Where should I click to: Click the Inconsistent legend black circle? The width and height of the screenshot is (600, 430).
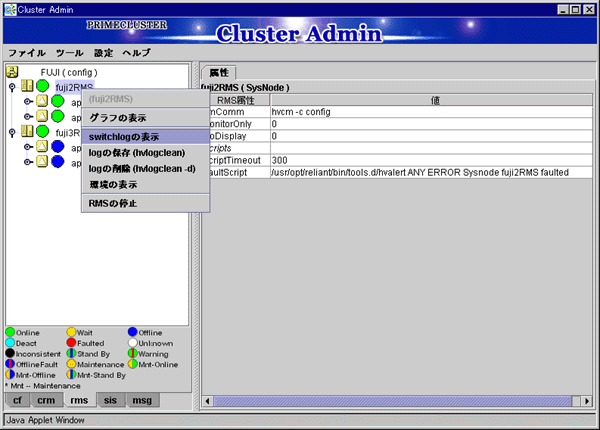pos(10,353)
